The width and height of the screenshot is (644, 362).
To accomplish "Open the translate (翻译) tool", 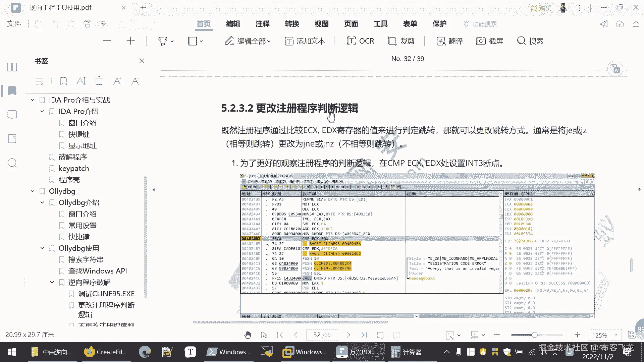I will click(x=449, y=41).
